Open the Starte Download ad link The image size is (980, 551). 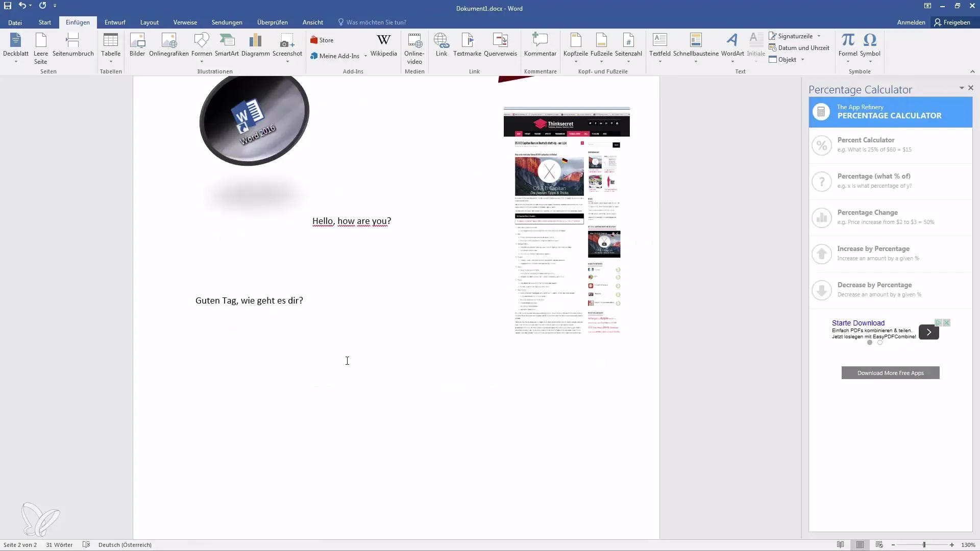point(858,323)
